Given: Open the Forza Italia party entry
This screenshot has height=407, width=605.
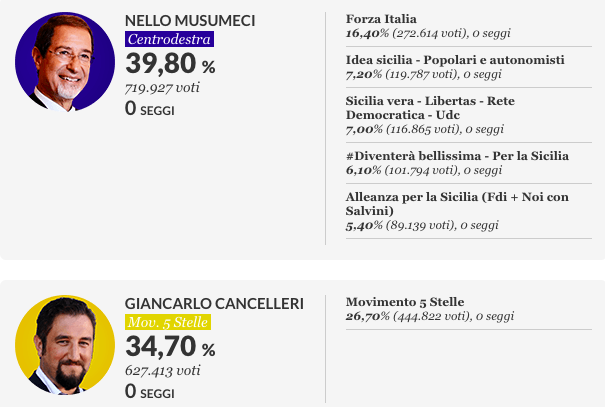Looking at the screenshot, I should tap(469, 26).
